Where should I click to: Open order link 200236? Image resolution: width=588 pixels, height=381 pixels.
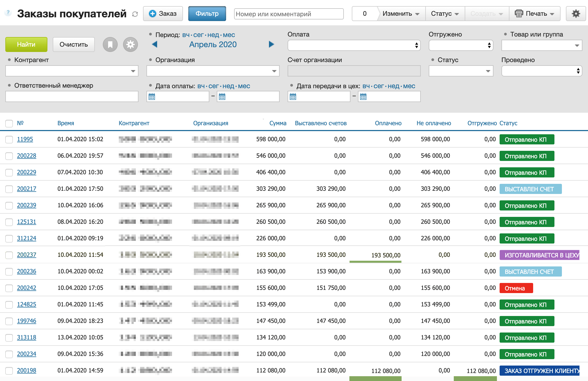coord(27,271)
